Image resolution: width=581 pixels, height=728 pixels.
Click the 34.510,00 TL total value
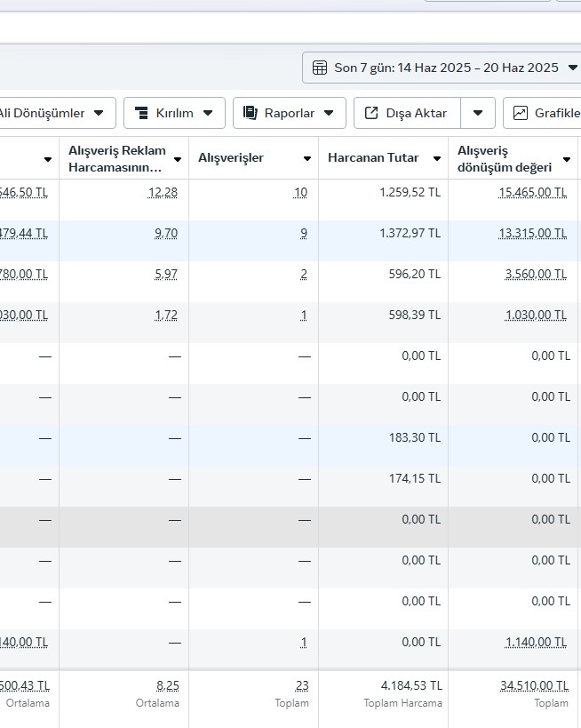(x=534, y=685)
